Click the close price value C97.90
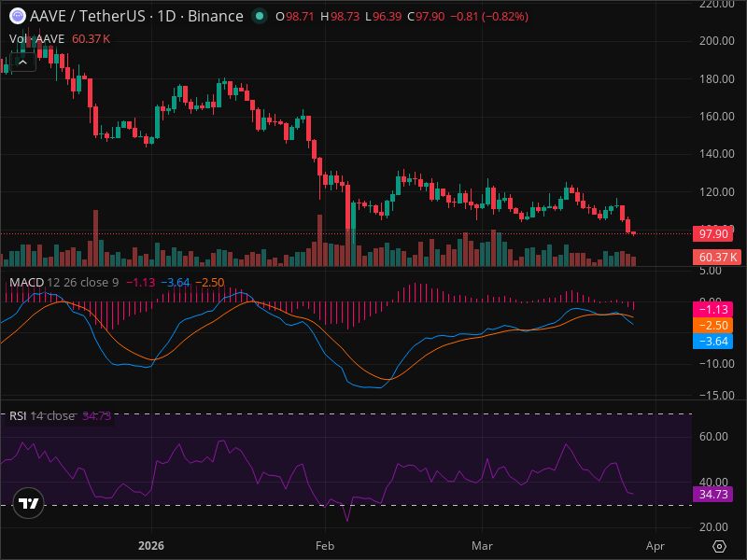The height and width of the screenshot is (560, 747). (426, 16)
